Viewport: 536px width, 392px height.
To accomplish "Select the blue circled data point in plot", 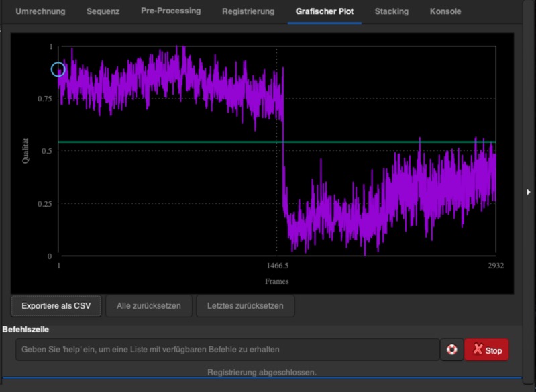I will (x=58, y=69).
